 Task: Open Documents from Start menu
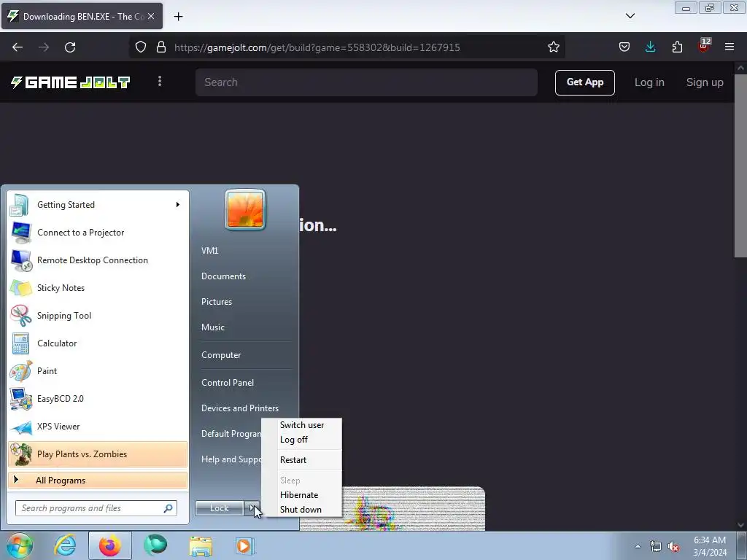coord(223,276)
